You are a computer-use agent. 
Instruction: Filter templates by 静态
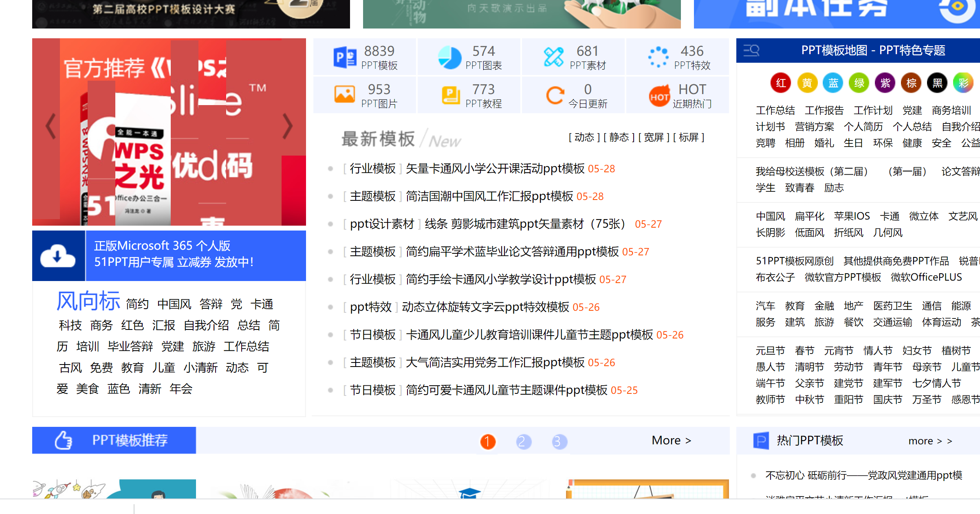point(619,137)
